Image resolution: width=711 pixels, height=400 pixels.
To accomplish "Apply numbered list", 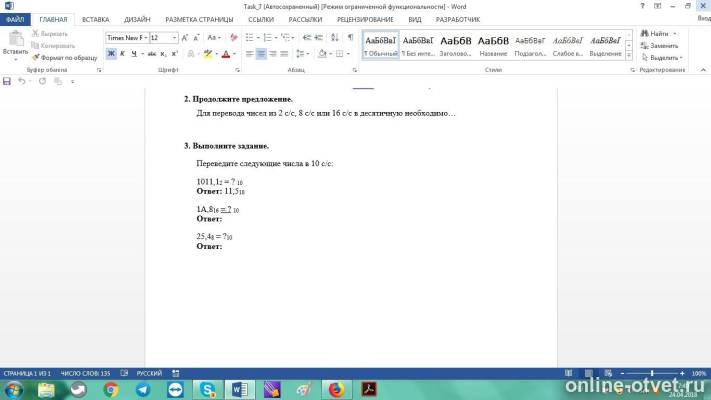I will (x=268, y=37).
